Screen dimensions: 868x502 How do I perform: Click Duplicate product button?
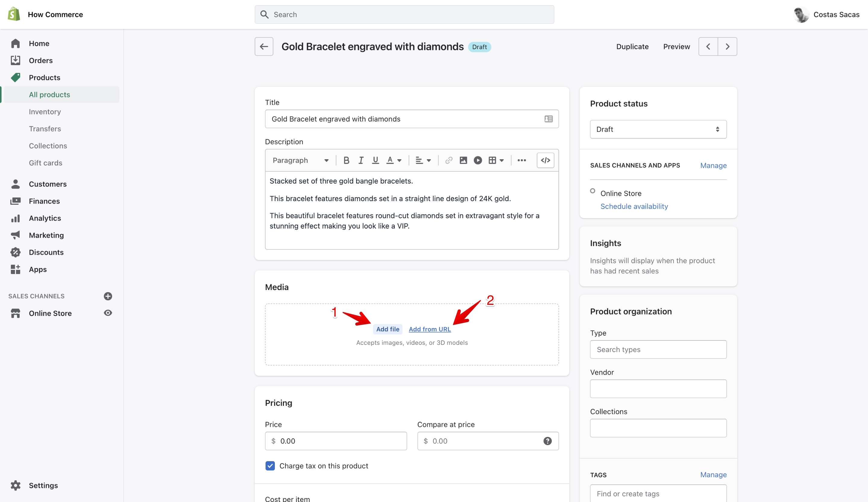632,46
